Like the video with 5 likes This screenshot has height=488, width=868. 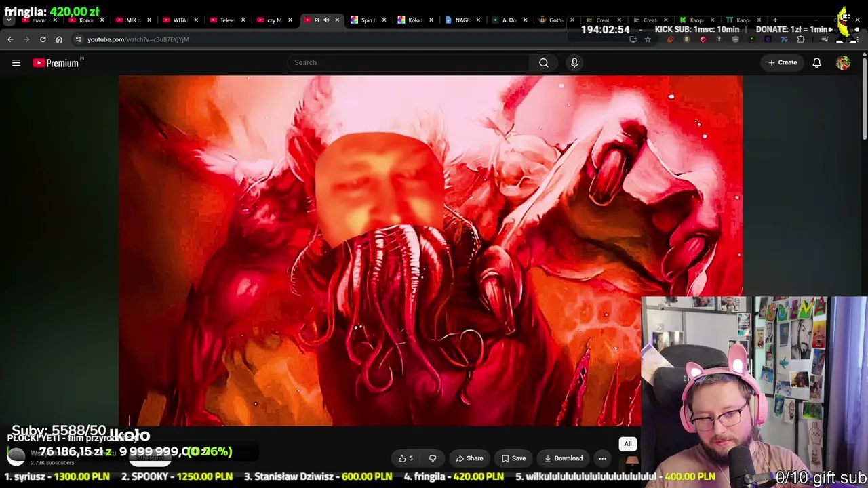tap(406, 459)
